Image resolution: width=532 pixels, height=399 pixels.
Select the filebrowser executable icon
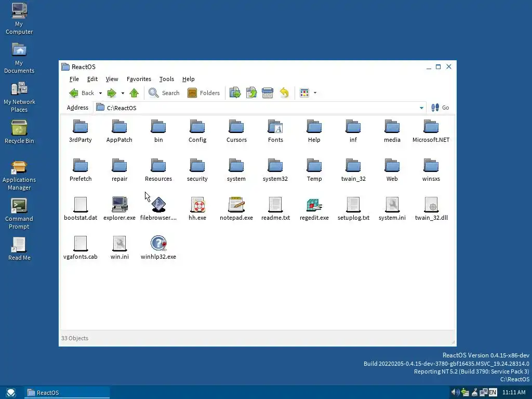[x=158, y=205]
